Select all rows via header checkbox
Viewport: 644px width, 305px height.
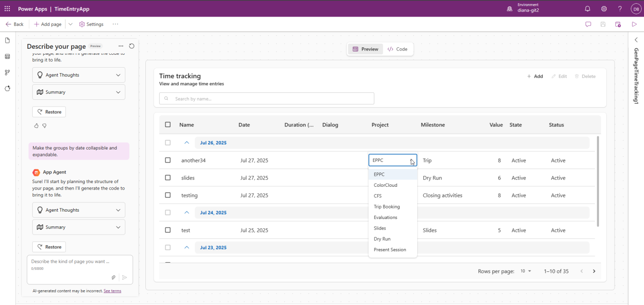tap(167, 125)
